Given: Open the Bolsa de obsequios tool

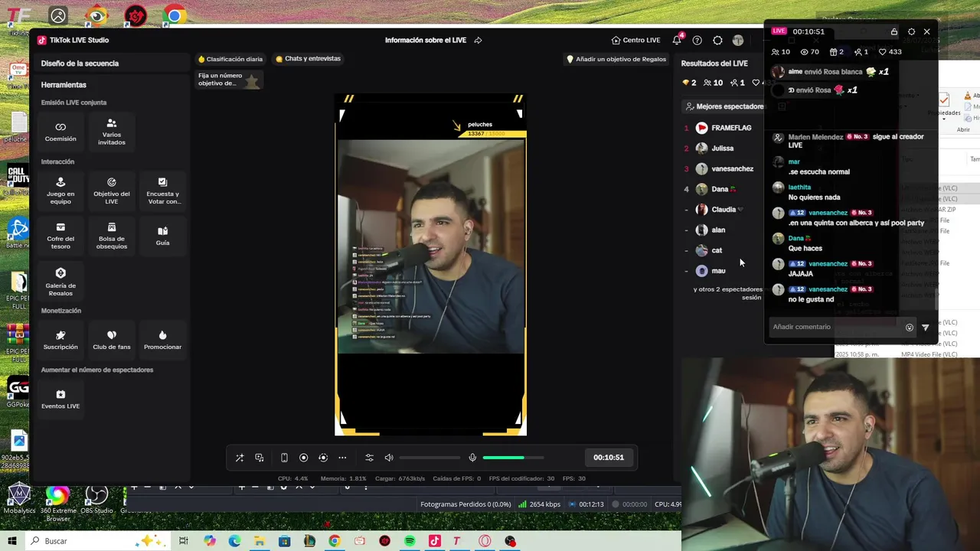Looking at the screenshot, I should coord(112,236).
